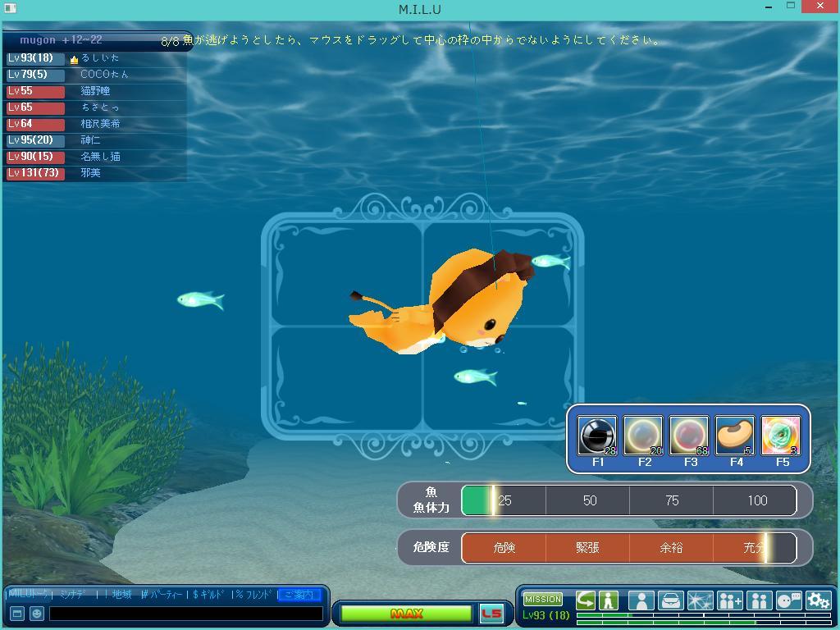Open the chat speech bubble icon
The height and width of the screenshot is (630, 840).
click(x=788, y=600)
